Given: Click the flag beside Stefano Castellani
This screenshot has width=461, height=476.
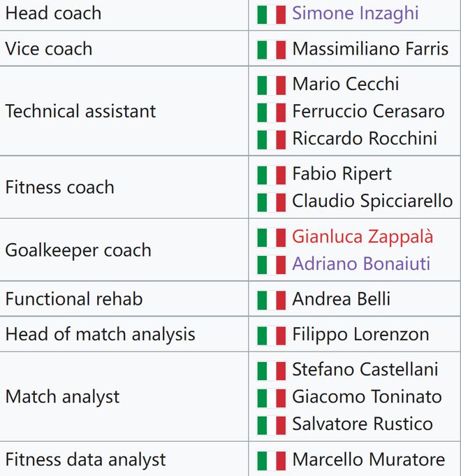Looking at the screenshot, I should pos(271,370).
